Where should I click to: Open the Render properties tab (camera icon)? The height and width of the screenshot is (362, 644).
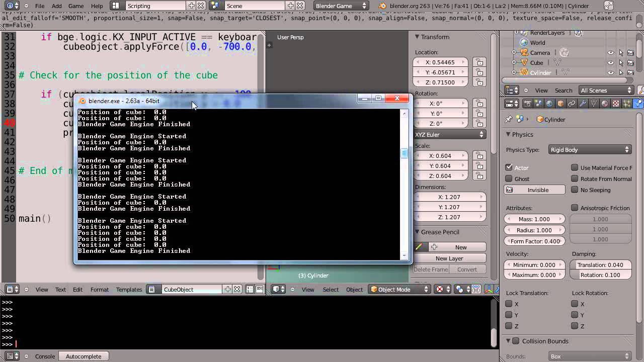pyautogui.click(x=527, y=104)
